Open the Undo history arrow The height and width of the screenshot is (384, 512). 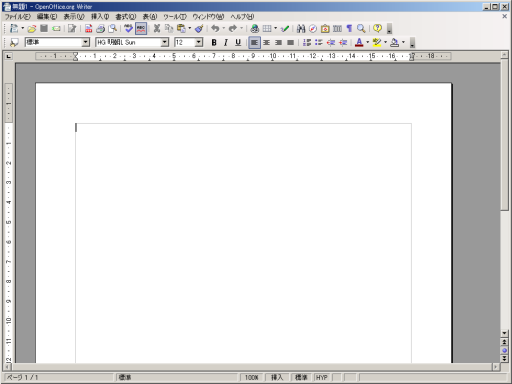pyautogui.click(x=224, y=29)
